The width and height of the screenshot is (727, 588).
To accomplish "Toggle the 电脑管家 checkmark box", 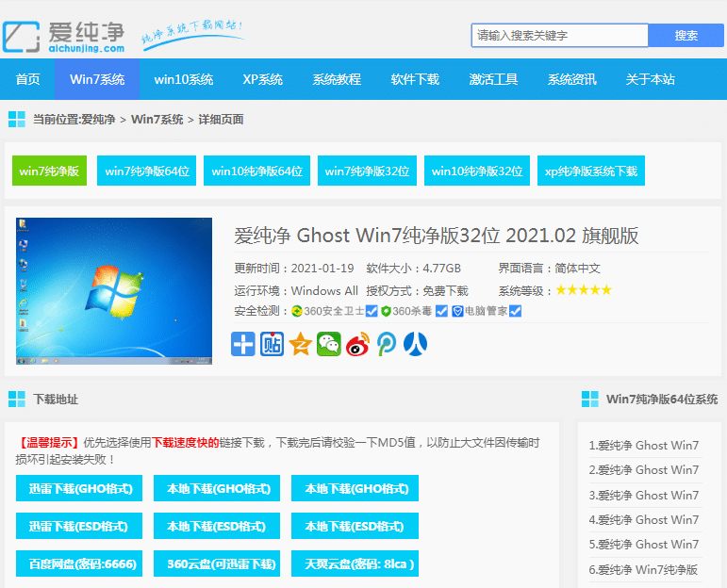I will tap(515, 311).
